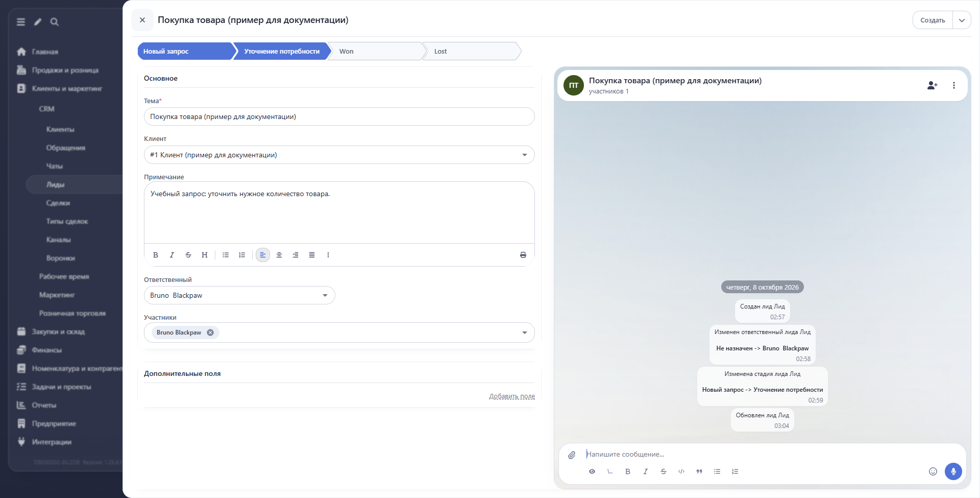Toggle left alignment in the note editor
This screenshot has width=980, height=498.
tap(263, 255)
